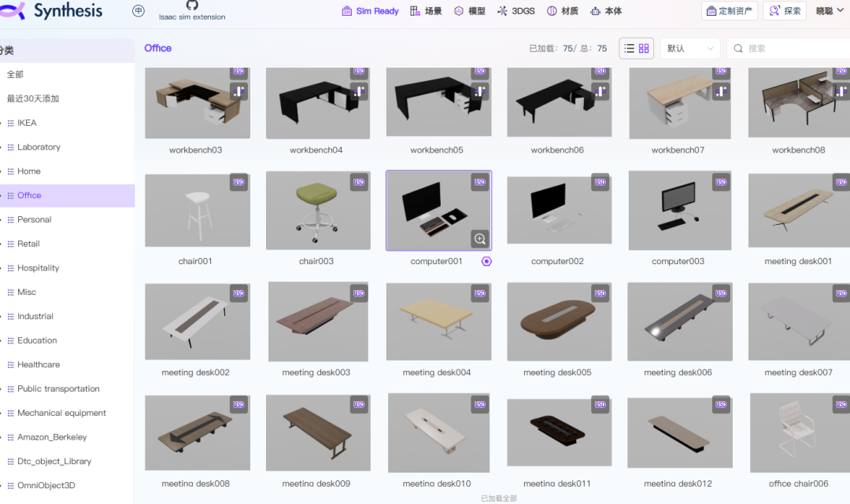
Task: Open the magnifier preview icon on computer001
Action: (480, 239)
